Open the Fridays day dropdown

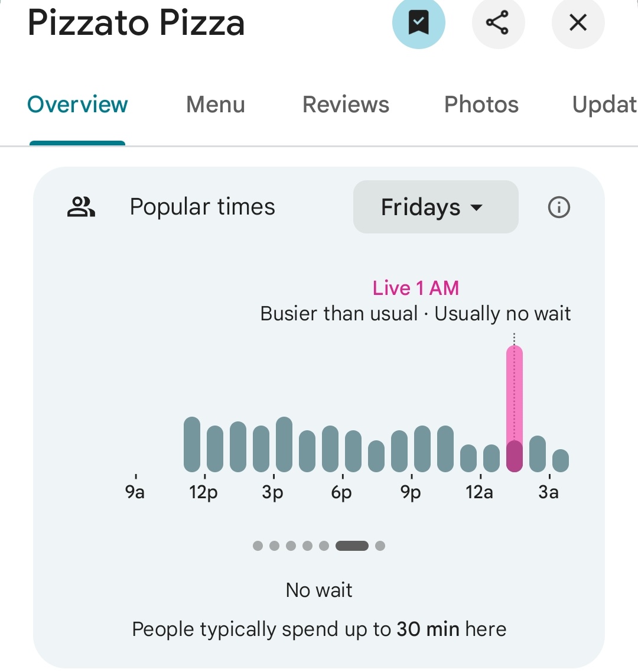(x=436, y=207)
